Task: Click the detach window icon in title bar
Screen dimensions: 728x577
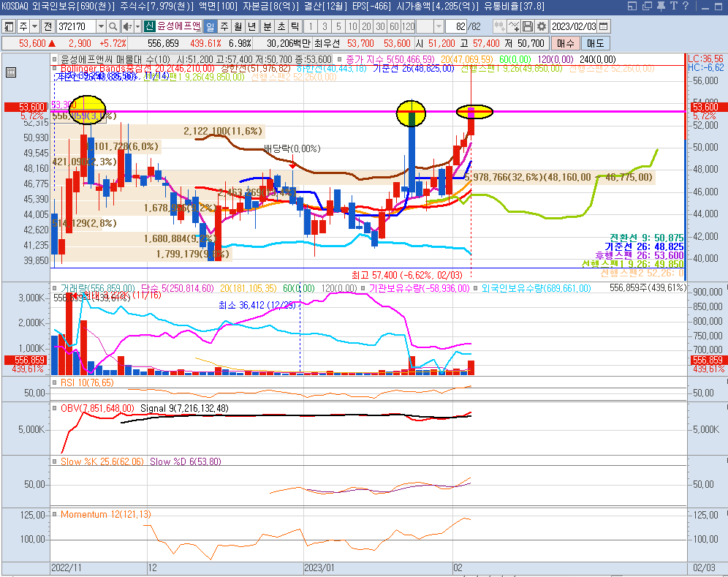Action: [632, 6]
